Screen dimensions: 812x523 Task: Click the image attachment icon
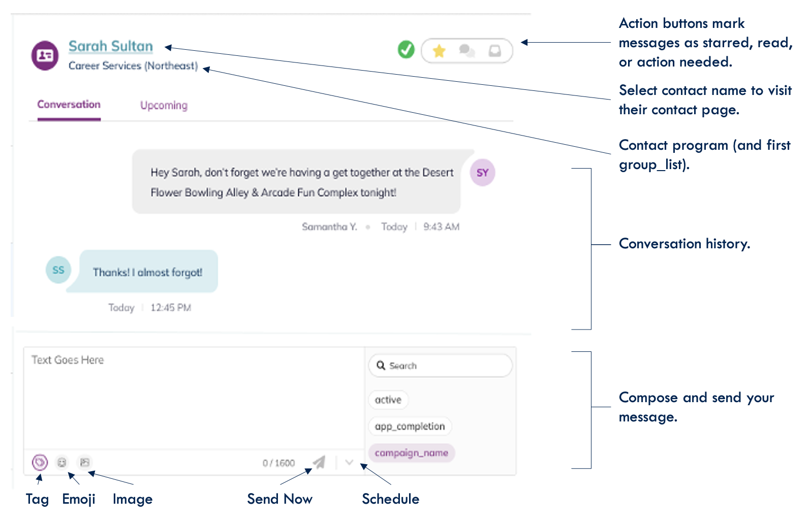click(x=85, y=463)
